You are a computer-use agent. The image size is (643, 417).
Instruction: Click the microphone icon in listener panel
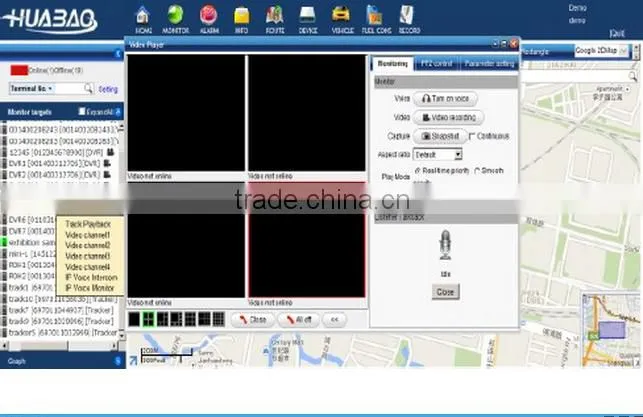(445, 245)
